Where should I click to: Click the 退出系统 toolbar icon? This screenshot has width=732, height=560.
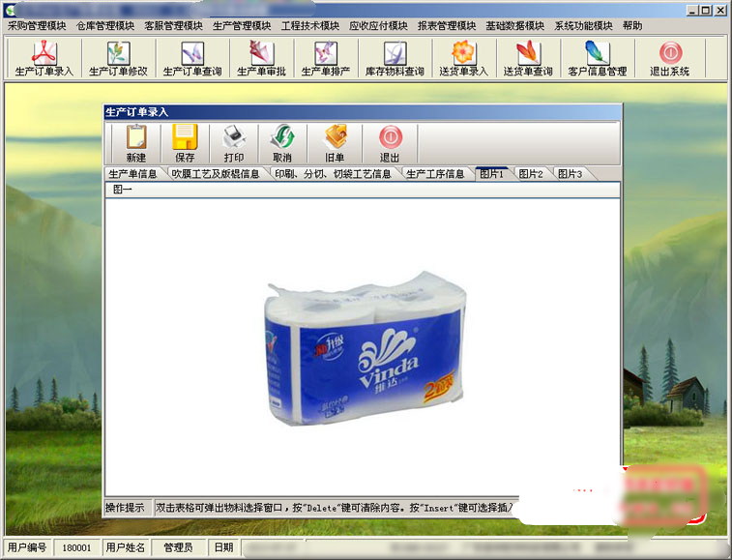(x=670, y=58)
